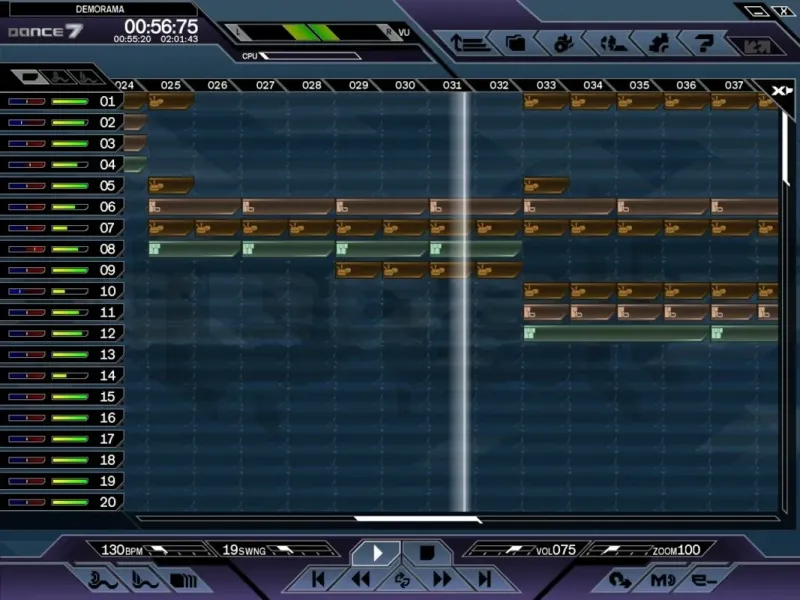Click the e- logo icon at bottom right
Screen dimensions: 800x600
(704, 580)
